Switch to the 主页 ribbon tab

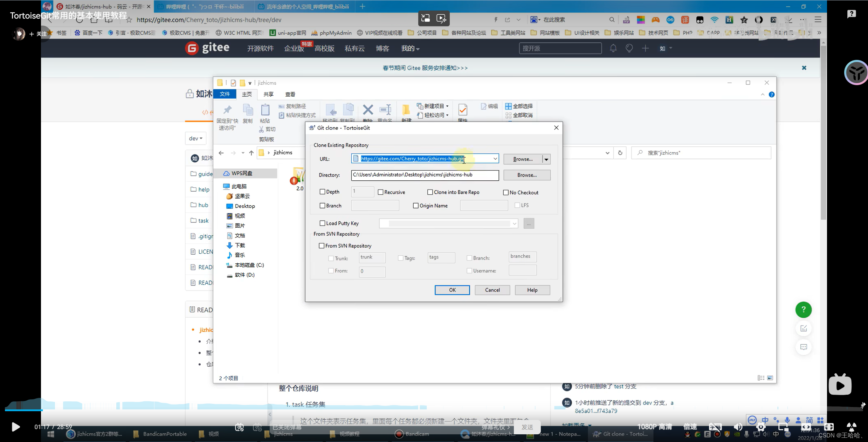pos(247,94)
